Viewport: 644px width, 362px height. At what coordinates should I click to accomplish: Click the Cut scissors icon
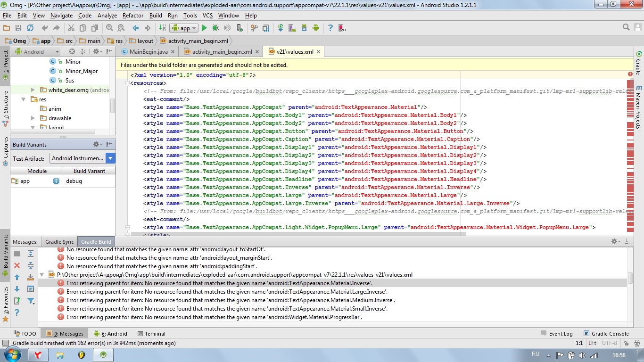coord(71,28)
